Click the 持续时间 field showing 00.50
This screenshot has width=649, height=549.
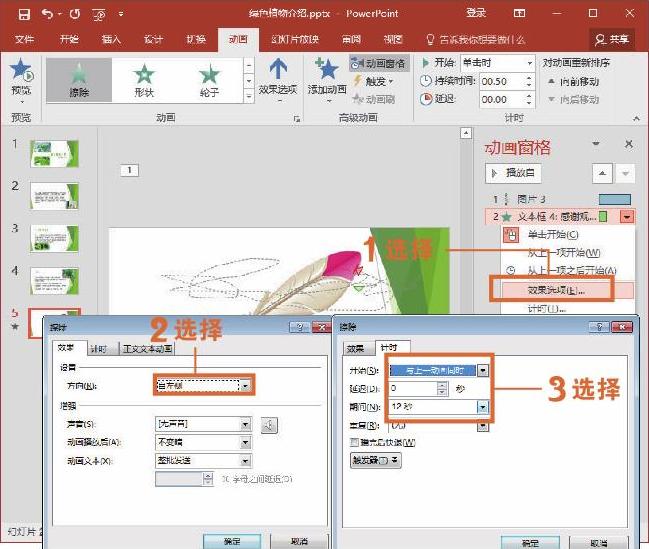[501, 81]
